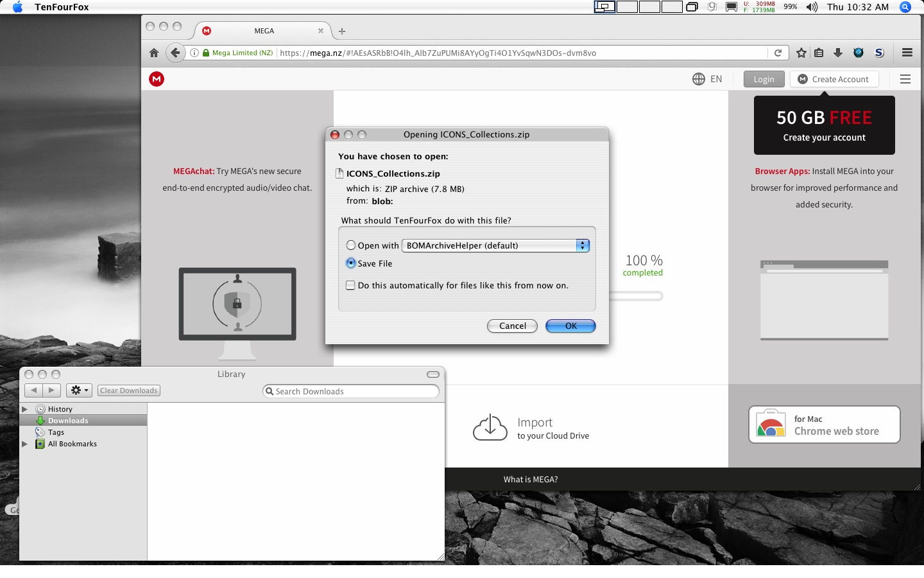924x578 pixels.
Task: Expand the All Bookmarks disclosure triangle
Action: pos(25,444)
